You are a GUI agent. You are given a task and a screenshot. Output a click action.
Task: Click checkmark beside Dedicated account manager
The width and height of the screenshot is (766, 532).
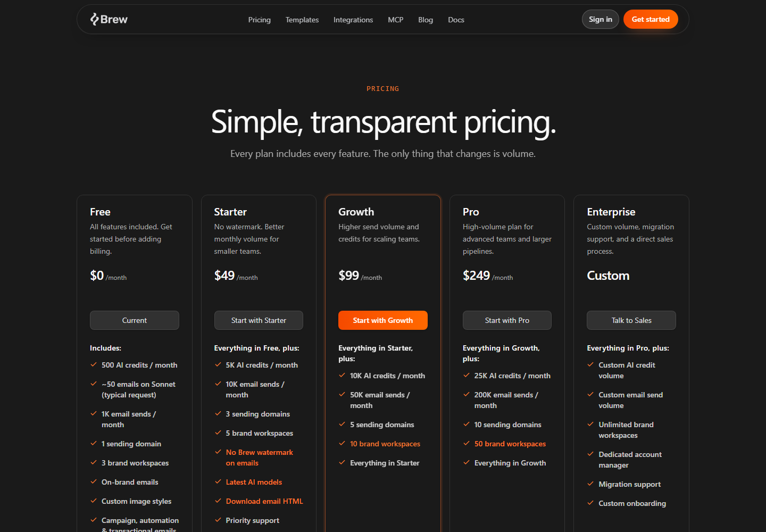[590, 454]
